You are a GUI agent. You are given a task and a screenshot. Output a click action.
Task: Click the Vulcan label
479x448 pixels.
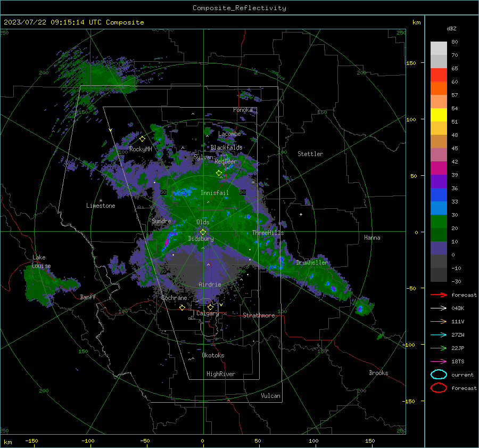(270, 396)
